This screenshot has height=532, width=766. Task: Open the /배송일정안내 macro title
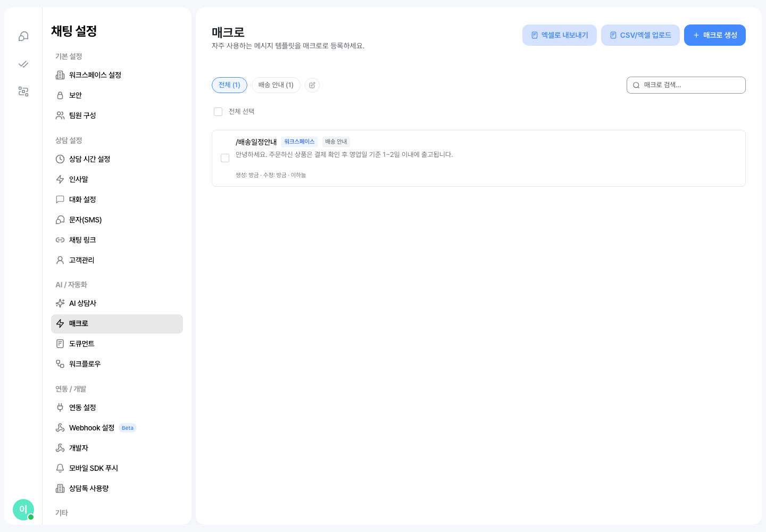pos(256,142)
